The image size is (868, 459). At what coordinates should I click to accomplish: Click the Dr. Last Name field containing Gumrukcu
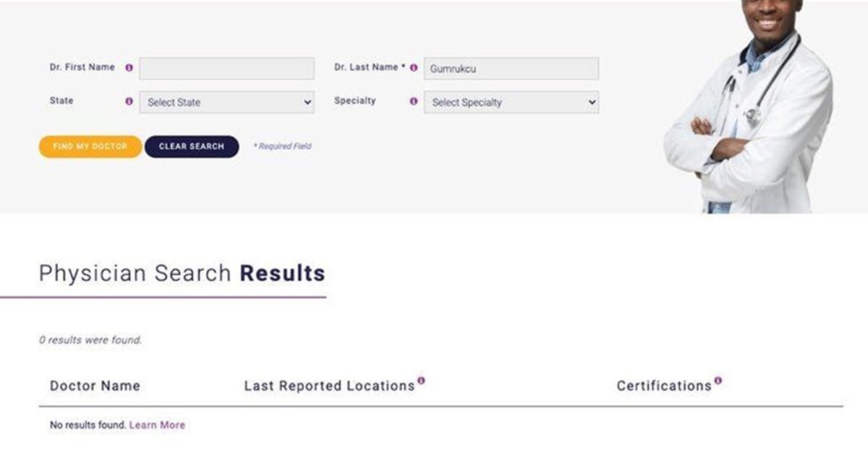pos(511,69)
